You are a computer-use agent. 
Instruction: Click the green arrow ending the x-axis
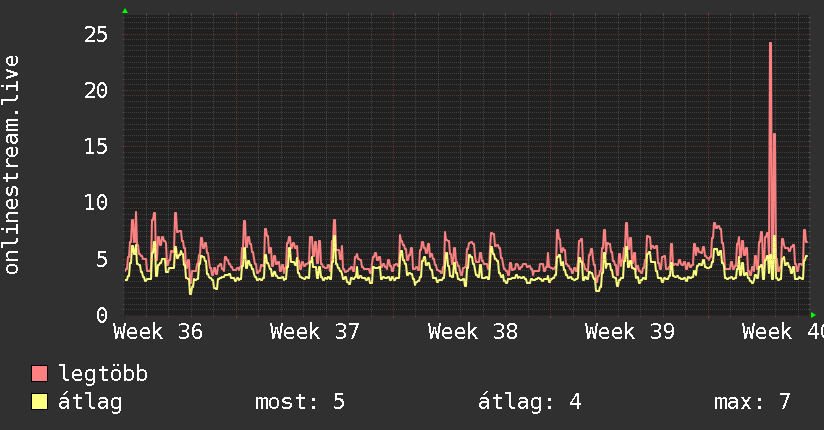813,315
